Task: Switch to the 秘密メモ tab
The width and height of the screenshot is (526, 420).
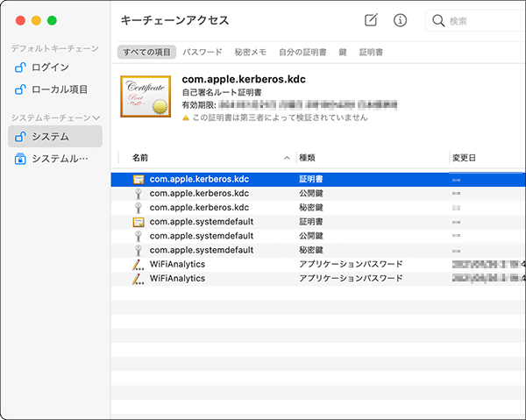Action: tap(250, 53)
